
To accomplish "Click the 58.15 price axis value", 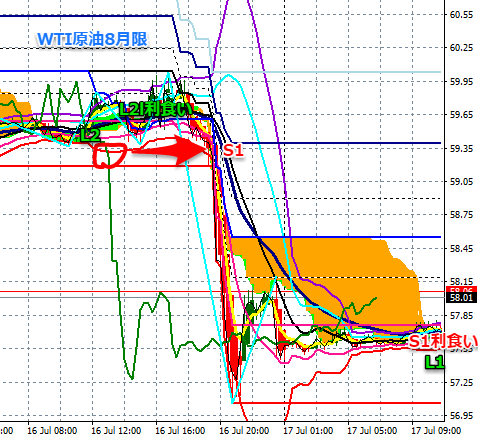I will [x=461, y=282].
